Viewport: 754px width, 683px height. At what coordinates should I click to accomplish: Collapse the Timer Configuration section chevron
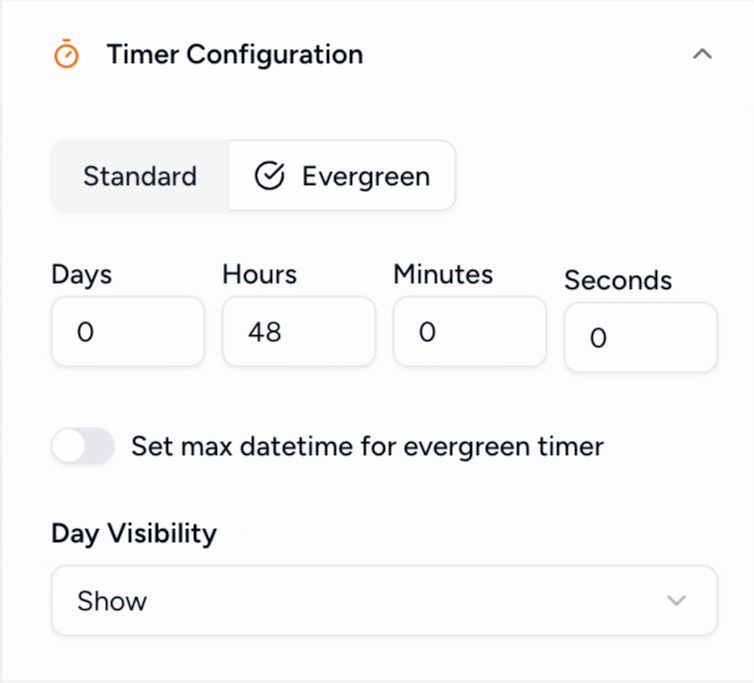702,54
